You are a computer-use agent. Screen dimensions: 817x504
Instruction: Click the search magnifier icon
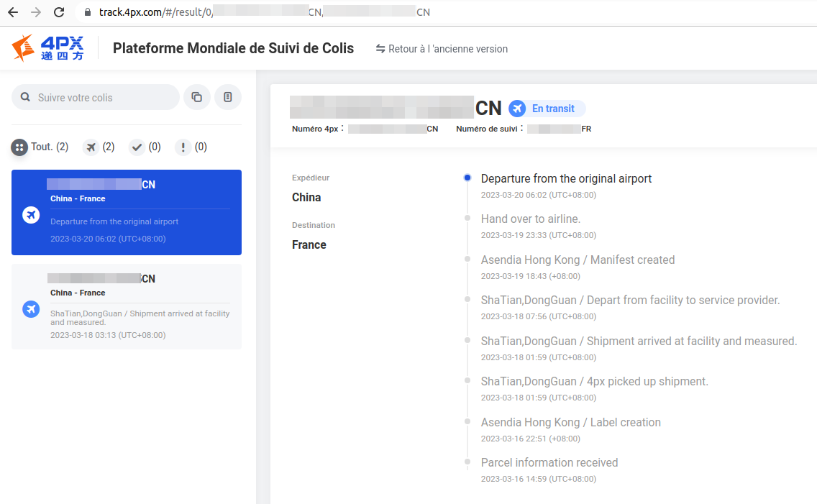pos(25,97)
